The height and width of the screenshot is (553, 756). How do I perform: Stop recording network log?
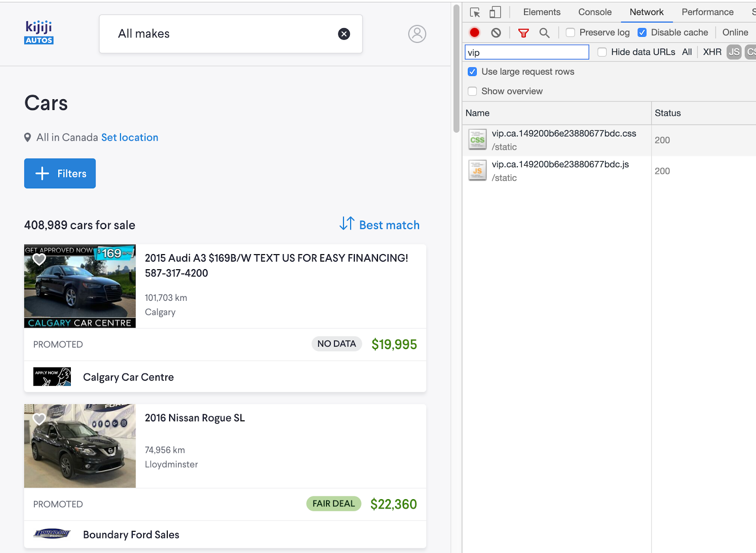pos(474,33)
